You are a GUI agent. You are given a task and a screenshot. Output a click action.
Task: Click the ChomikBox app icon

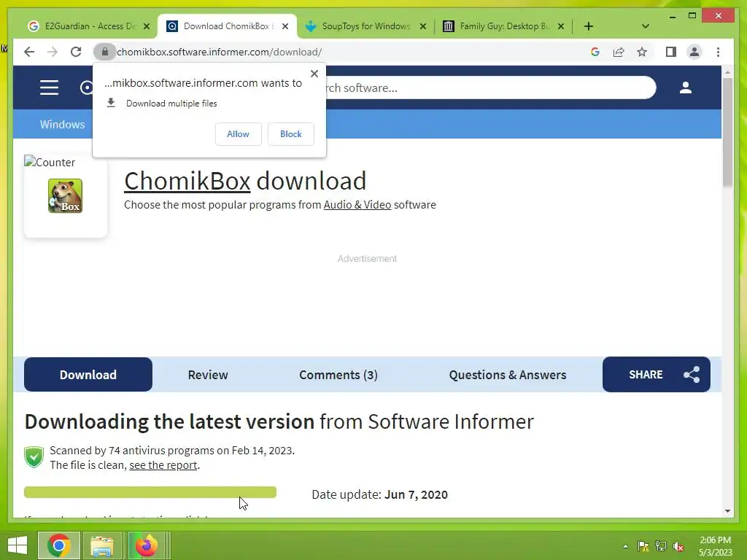(x=65, y=195)
